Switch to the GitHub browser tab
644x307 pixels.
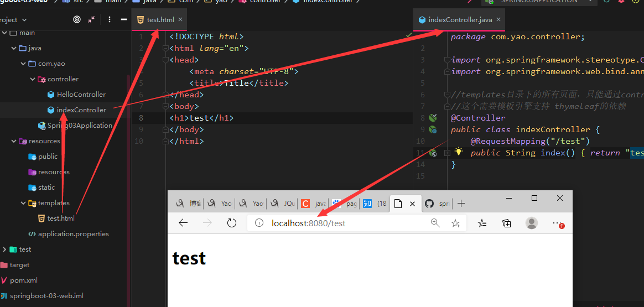pos(437,204)
